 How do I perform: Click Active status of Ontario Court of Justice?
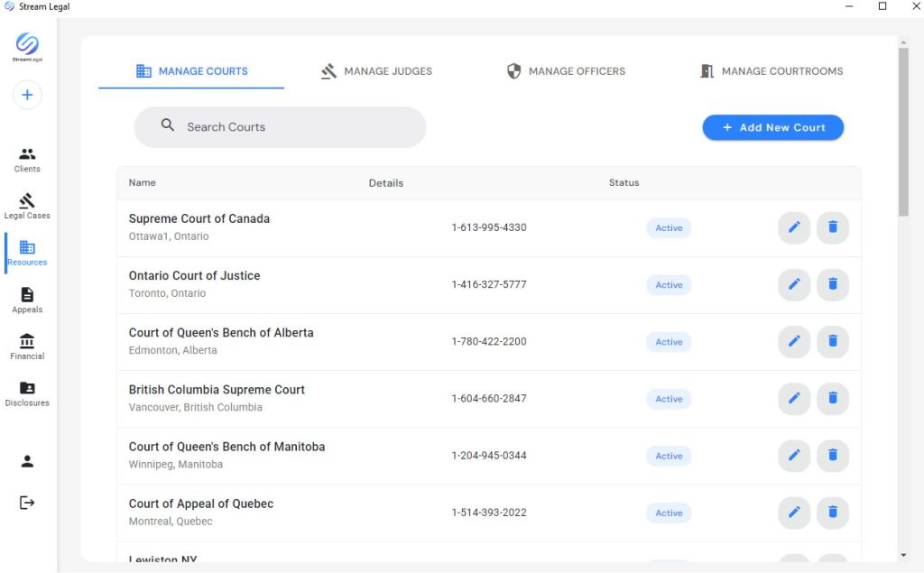pyautogui.click(x=669, y=285)
